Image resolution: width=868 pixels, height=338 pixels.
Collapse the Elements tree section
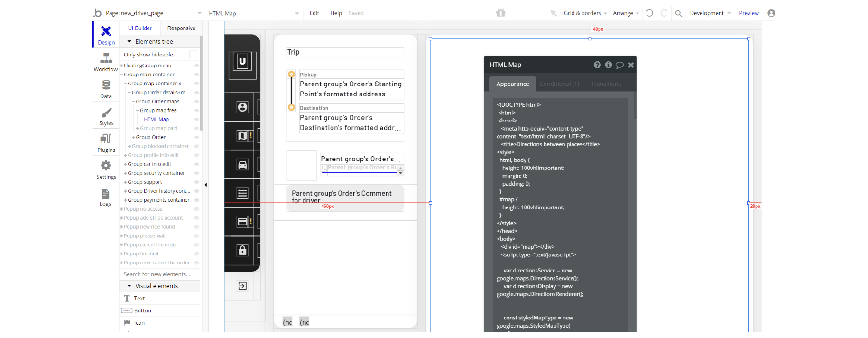click(129, 42)
